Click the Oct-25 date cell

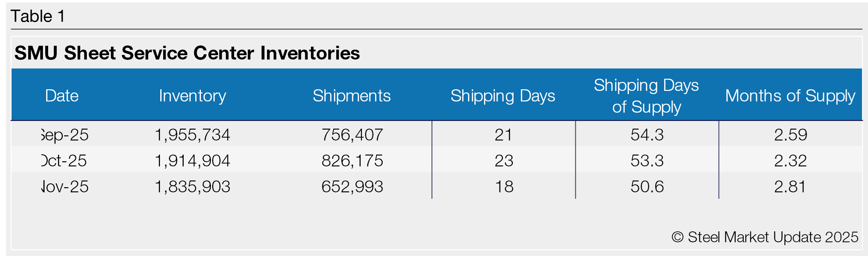64,161
